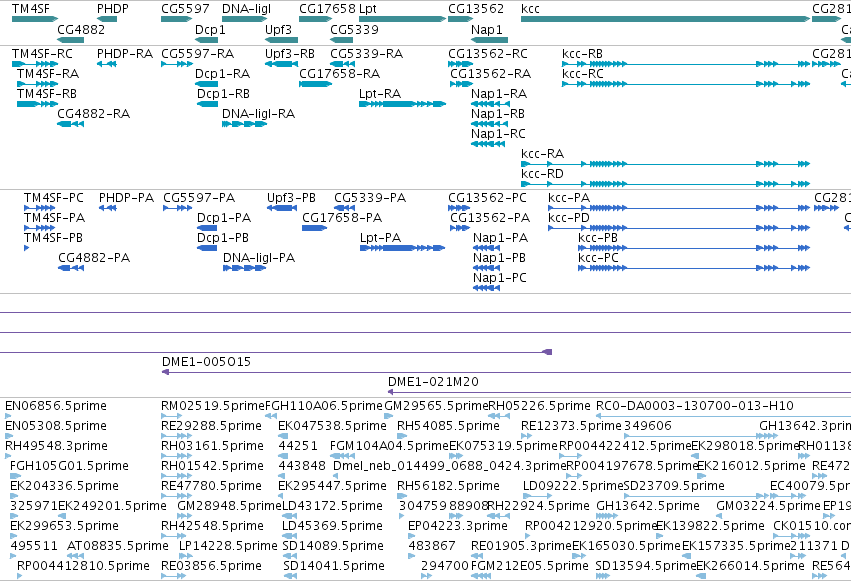The height and width of the screenshot is (581, 851).
Task: Click the CG17658-RA transcript label
Action: [340, 74]
